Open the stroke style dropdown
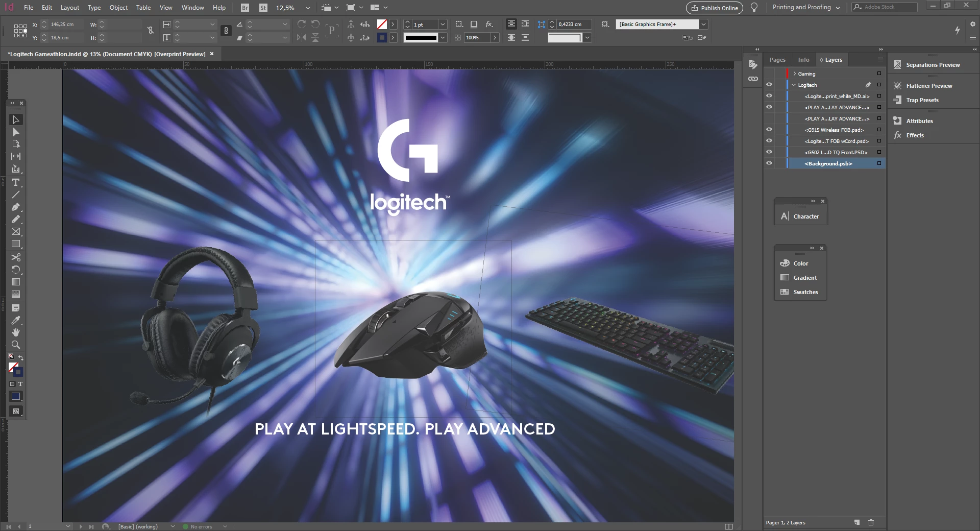 tap(443, 37)
